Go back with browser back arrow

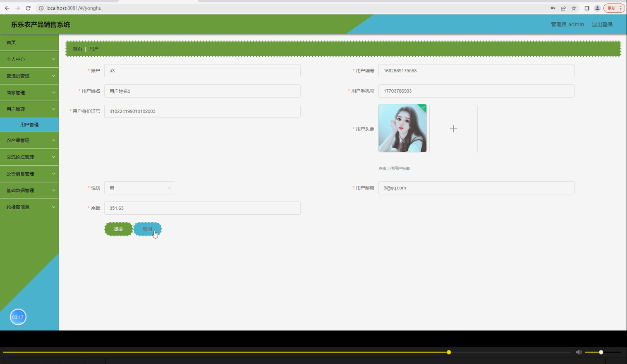[7, 8]
